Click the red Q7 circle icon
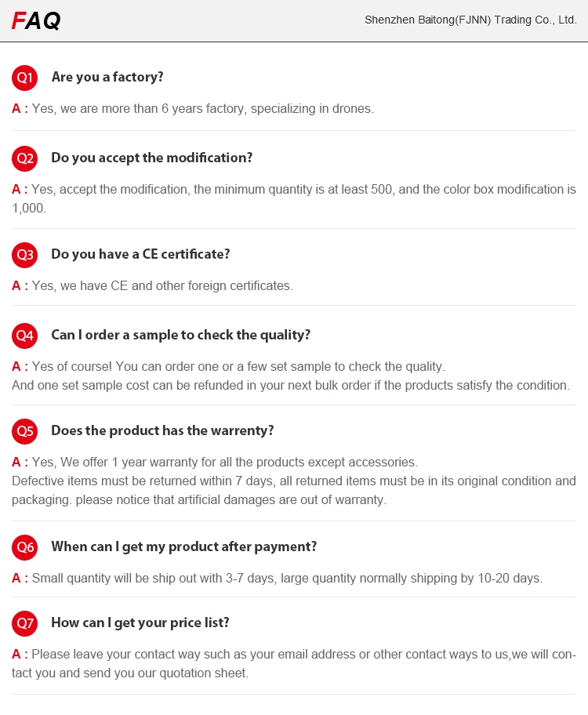Viewport: 588px width, 715px height. (24, 623)
